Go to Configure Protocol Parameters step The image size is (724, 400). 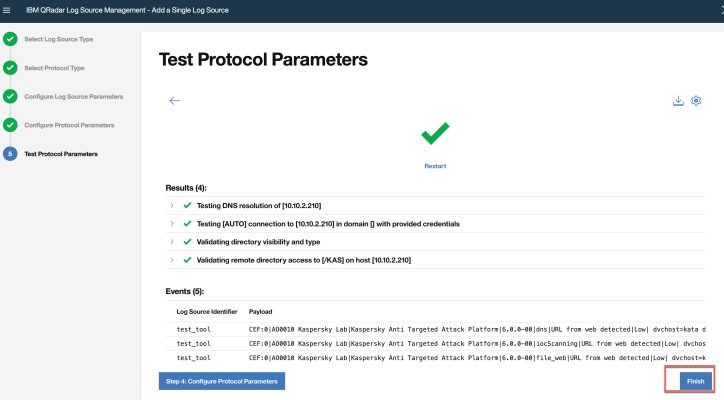click(x=69, y=125)
